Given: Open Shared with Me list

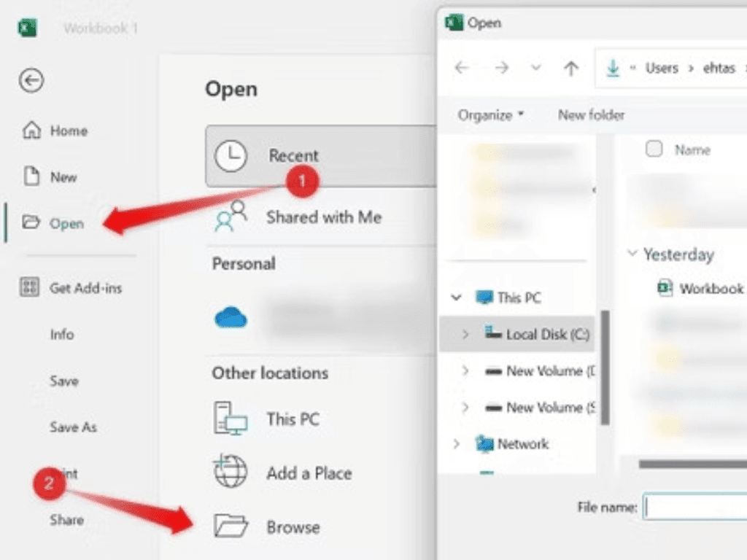Looking at the screenshot, I should 323,217.
